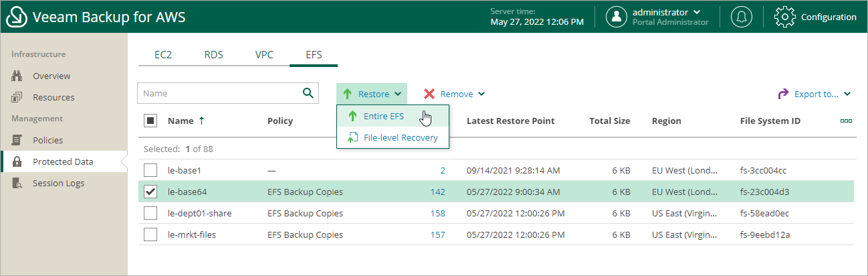
Task: Click the Policies sidebar icon
Action: (17, 140)
